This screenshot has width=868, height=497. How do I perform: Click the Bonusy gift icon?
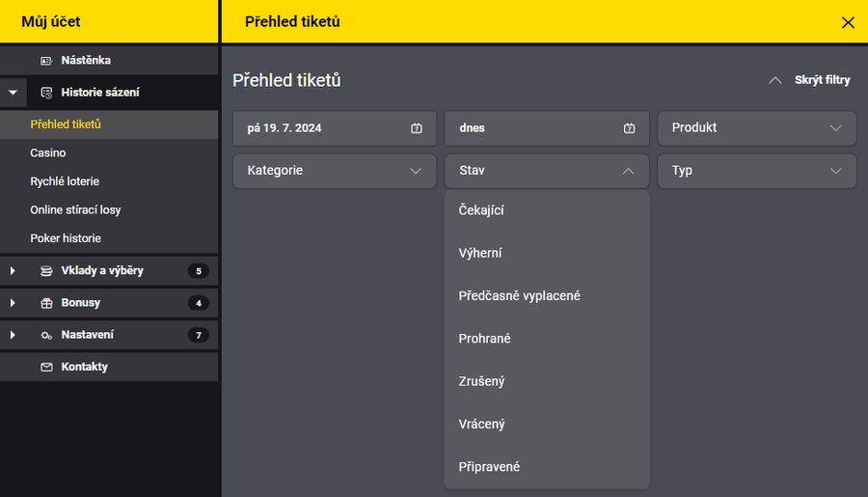tap(46, 303)
